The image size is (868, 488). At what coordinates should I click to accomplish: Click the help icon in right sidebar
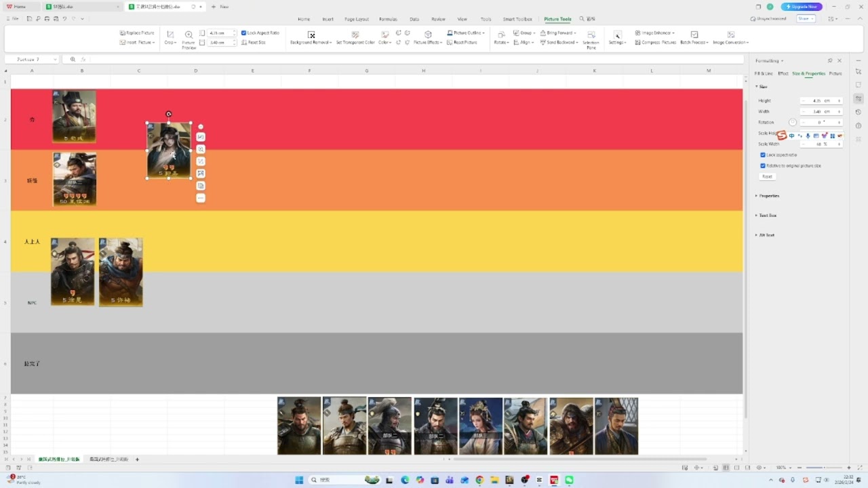click(859, 125)
